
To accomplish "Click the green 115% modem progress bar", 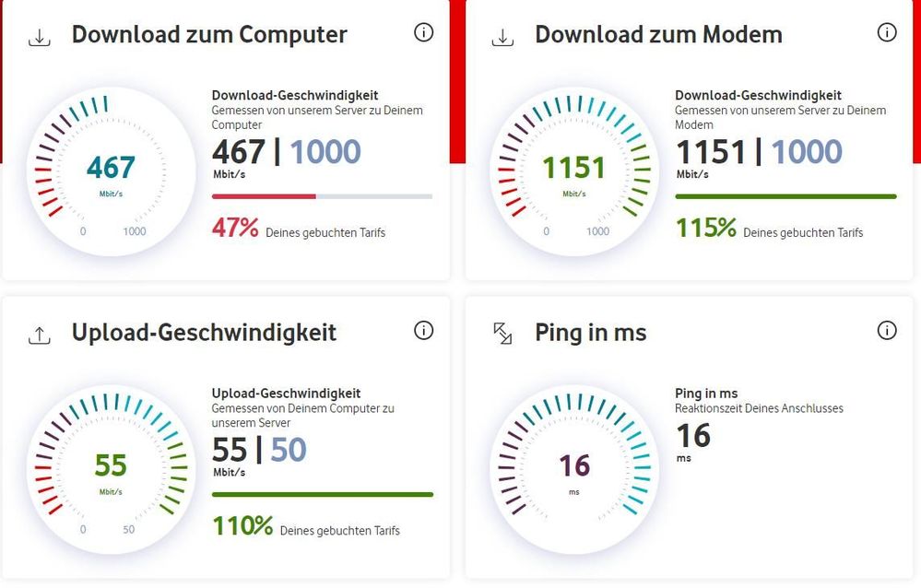I will point(785,196).
